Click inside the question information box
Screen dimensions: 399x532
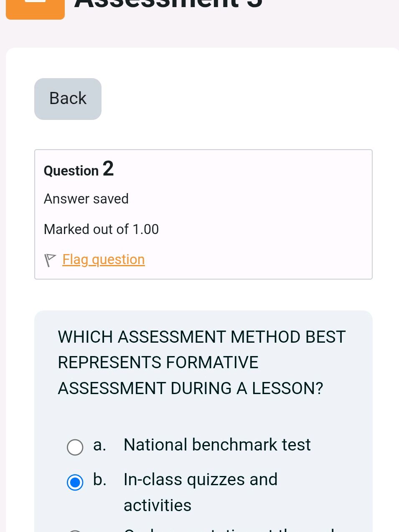click(203, 214)
